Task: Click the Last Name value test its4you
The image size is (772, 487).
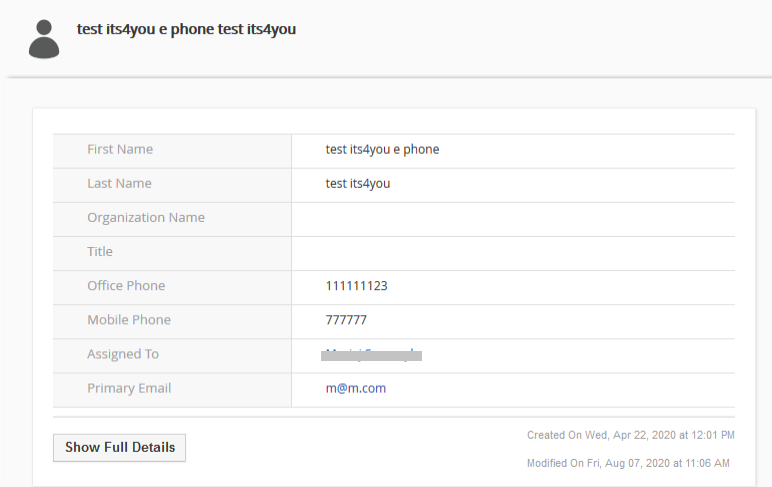Action: [358, 184]
